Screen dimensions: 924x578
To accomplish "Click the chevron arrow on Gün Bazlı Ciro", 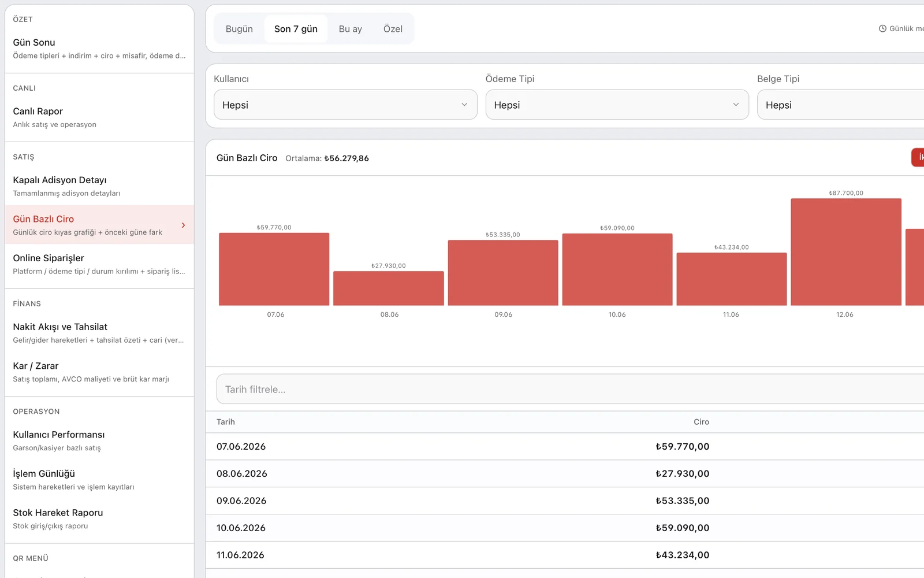I will point(183,225).
